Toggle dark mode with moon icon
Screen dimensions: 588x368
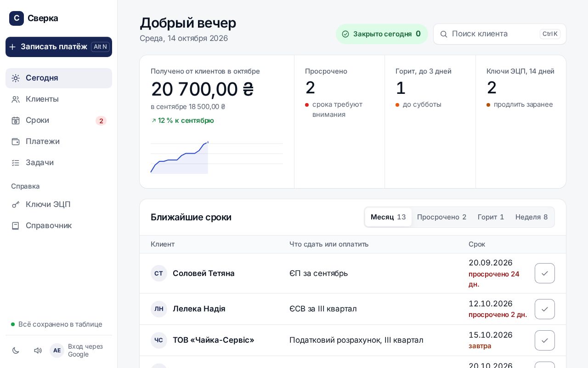click(x=16, y=351)
